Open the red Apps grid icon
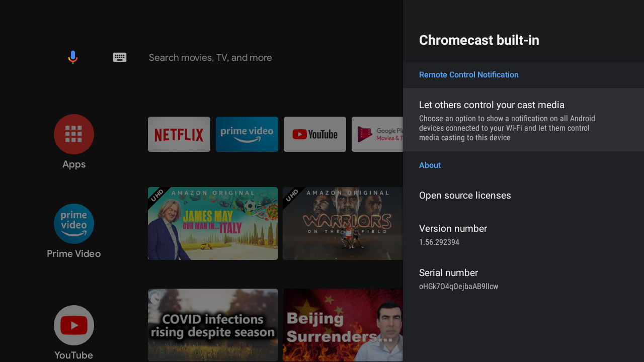The width and height of the screenshot is (644, 362). click(x=74, y=134)
